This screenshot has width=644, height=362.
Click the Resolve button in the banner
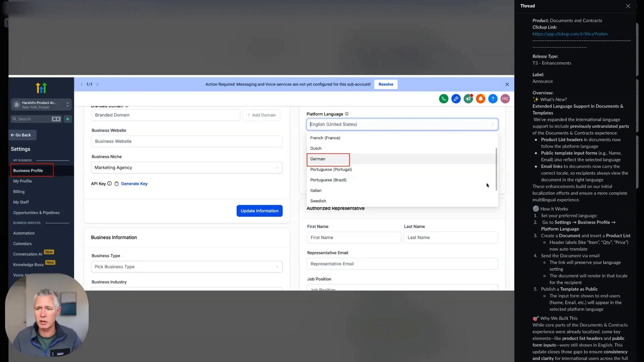click(385, 84)
